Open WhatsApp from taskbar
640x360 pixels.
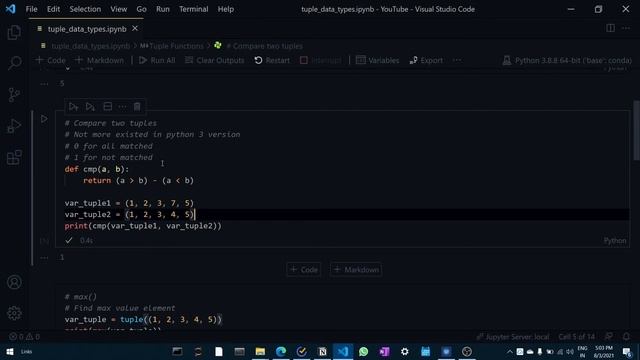363,351
